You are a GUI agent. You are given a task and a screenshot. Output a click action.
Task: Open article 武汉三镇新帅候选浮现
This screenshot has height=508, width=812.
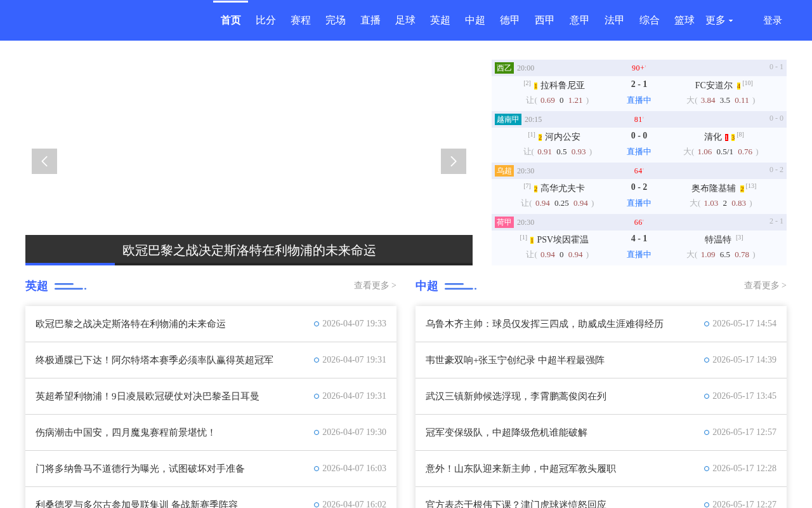pos(516,396)
